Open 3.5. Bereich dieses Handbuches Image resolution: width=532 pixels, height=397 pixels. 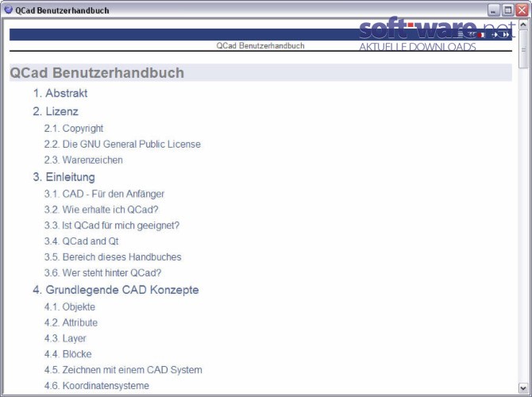pyautogui.click(x=113, y=257)
